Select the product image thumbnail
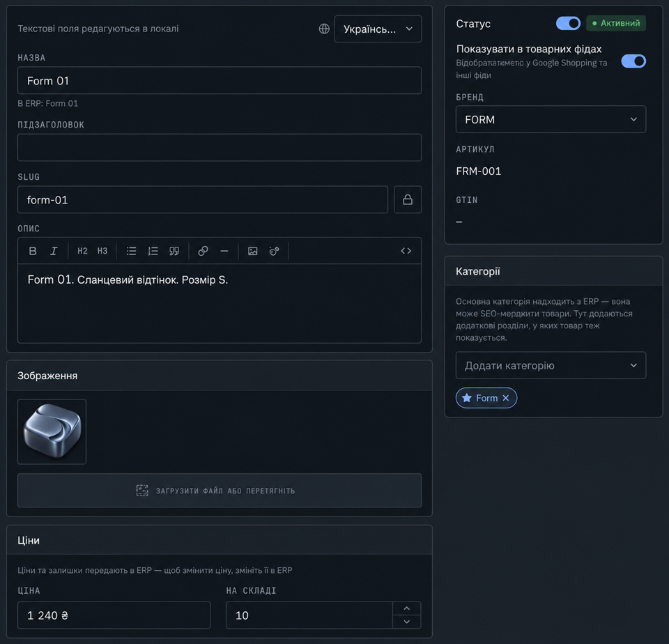The height and width of the screenshot is (644, 669). click(52, 431)
